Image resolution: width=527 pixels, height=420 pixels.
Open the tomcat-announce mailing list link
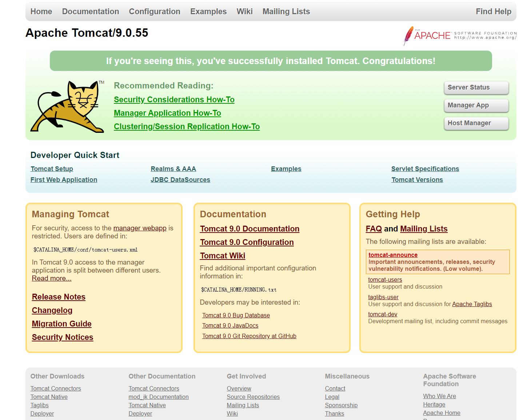pos(393,255)
